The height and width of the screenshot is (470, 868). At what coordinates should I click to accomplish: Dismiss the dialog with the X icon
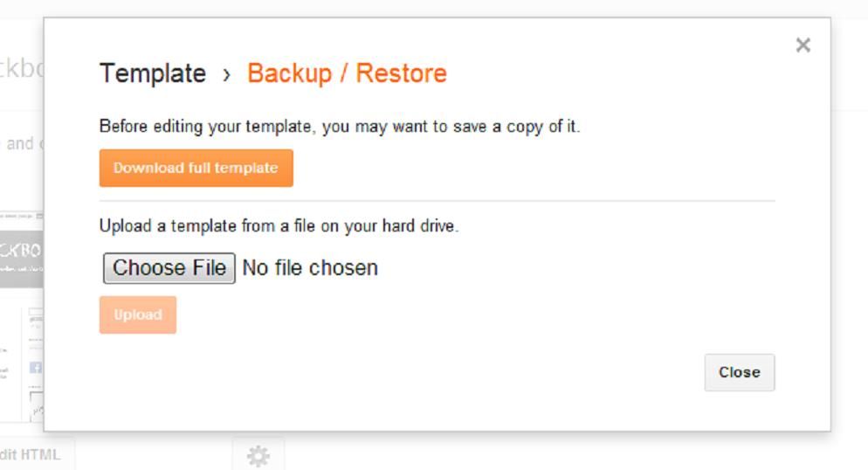pos(803,45)
